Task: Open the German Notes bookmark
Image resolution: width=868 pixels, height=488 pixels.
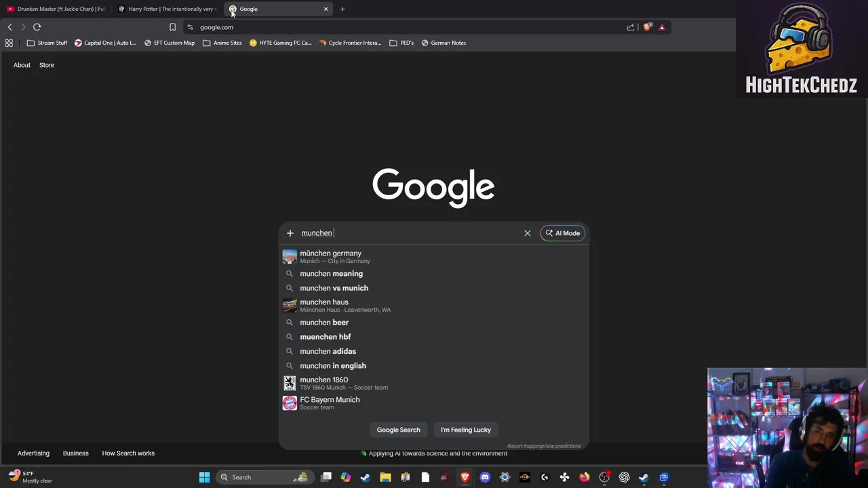Action: point(443,43)
